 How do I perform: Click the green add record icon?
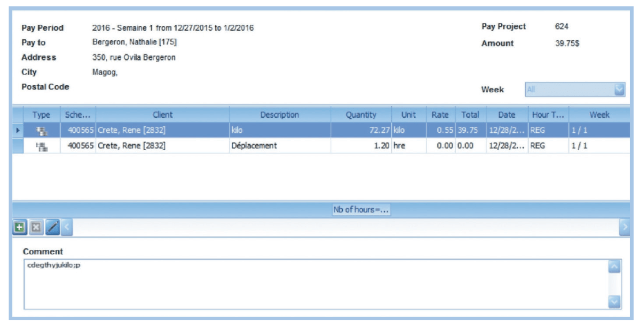(x=19, y=227)
